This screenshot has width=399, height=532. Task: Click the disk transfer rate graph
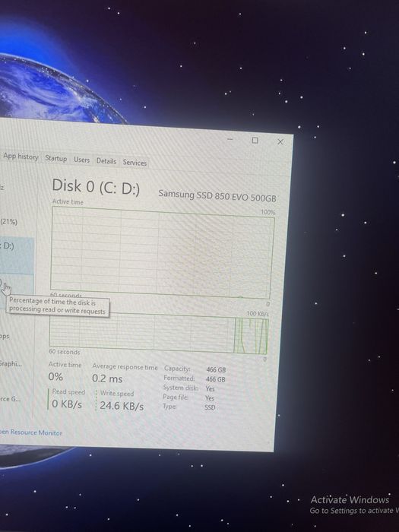pyautogui.click(x=158, y=333)
